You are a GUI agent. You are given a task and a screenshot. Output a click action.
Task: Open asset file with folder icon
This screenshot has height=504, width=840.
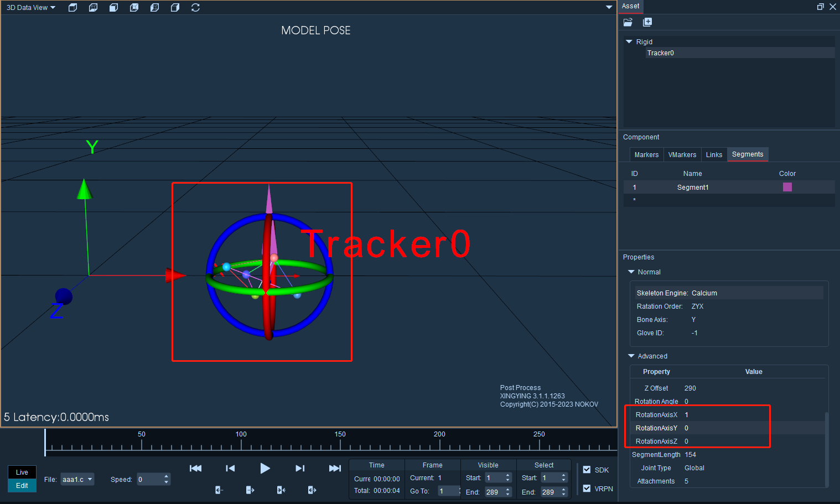click(628, 22)
